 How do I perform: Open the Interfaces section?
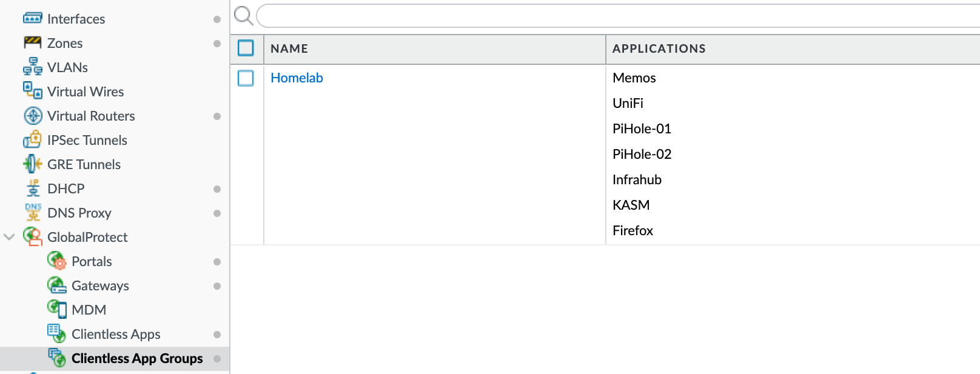pos(76,19)
